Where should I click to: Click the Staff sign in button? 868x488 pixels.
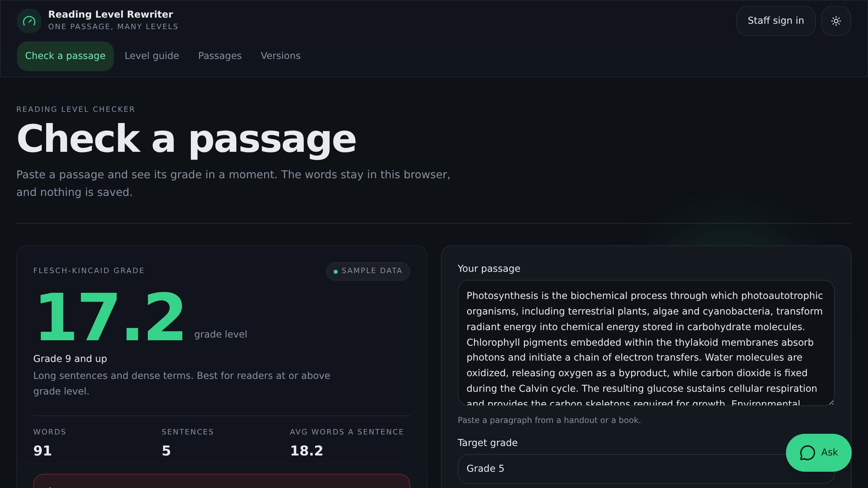click(x=776, y=21)
